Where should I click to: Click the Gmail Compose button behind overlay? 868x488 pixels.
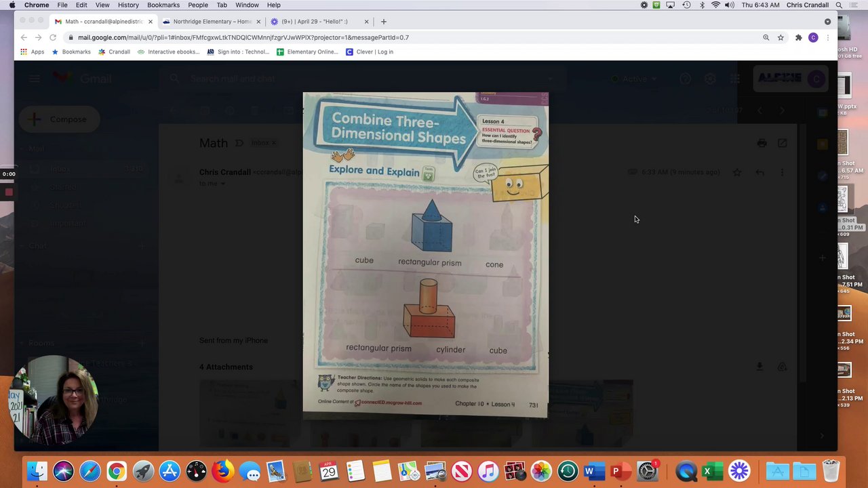60,119
